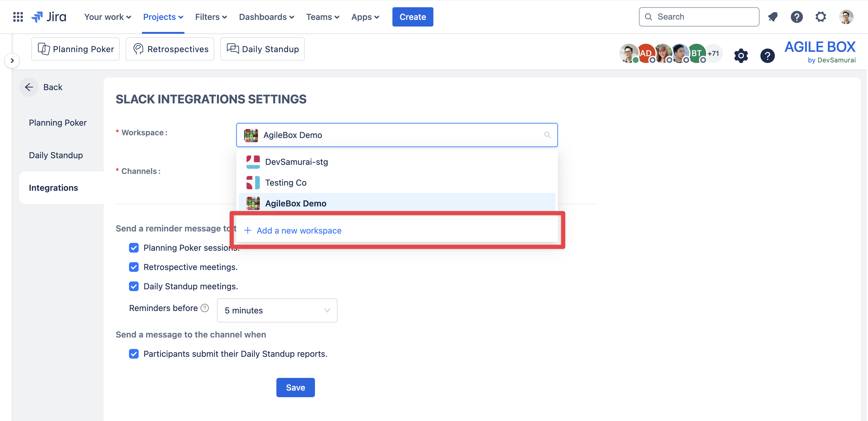Click the AgileBox dark help icon

pos(767,55)
